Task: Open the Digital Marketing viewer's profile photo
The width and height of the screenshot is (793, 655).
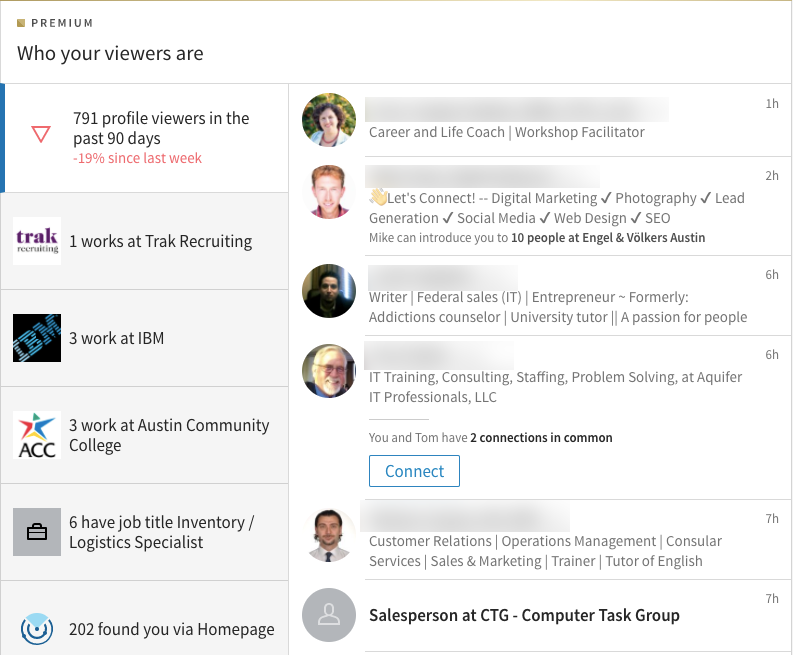Action: [329, 191]
